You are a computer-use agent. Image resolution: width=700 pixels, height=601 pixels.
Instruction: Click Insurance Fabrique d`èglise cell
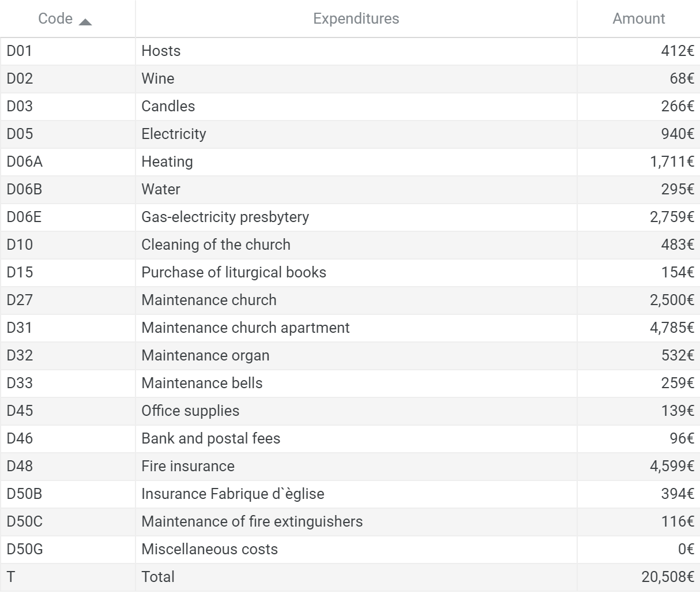click(x=356, y=494)
